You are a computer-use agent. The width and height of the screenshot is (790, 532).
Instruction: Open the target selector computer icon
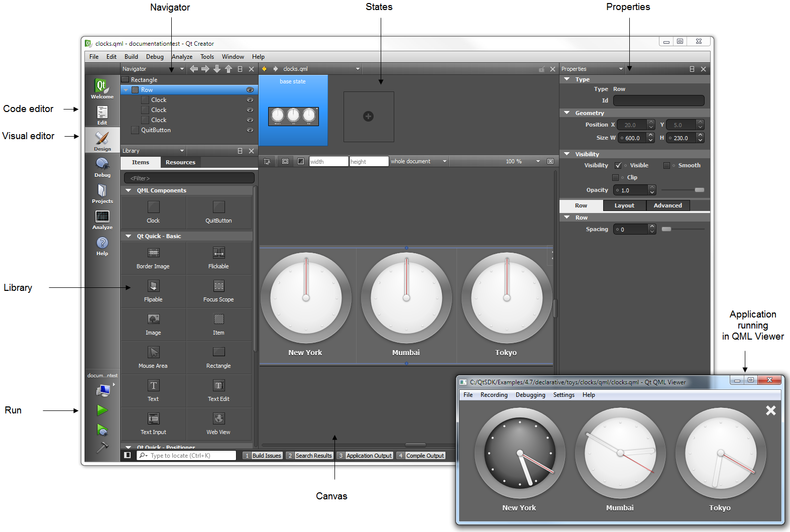(x=103, y=390)
